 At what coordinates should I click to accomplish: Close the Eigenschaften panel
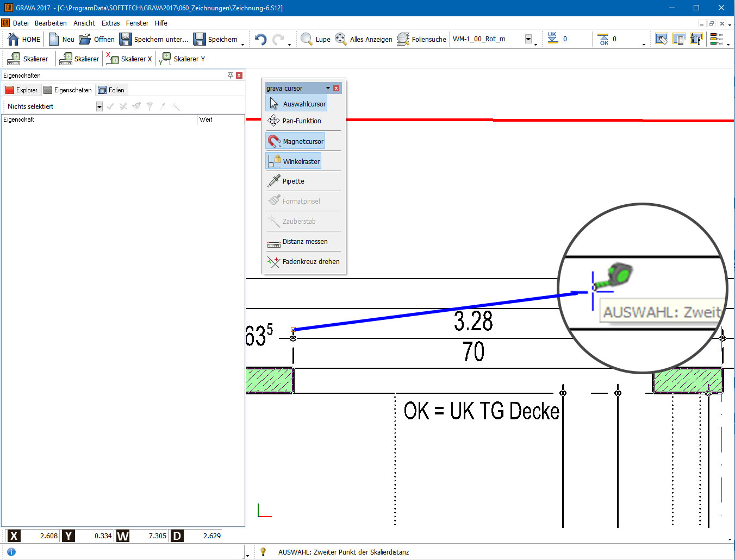point(239,75)
